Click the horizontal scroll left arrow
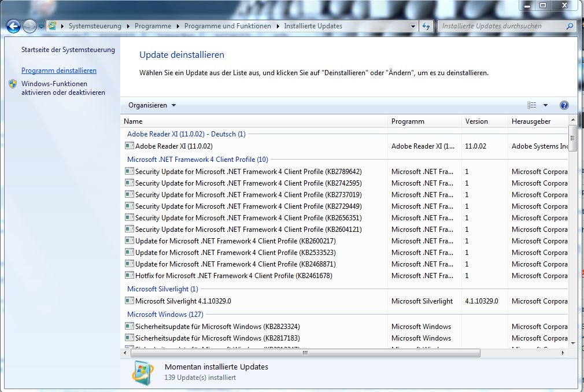The width and height of the screenshot is (584, 392). point(125,353)
